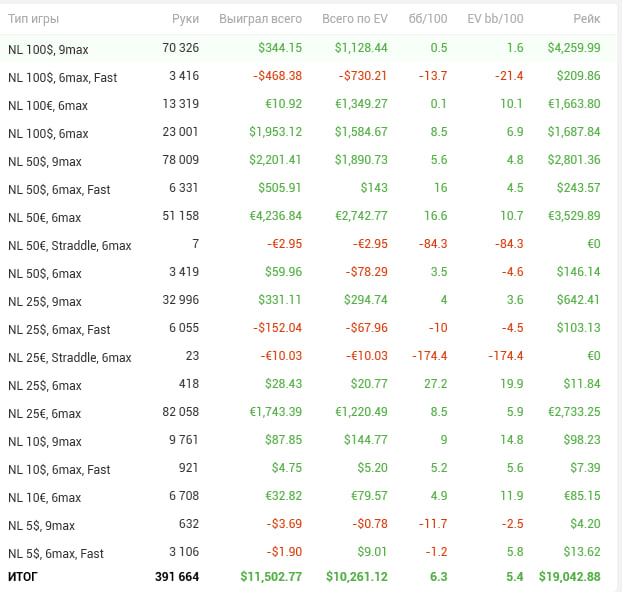Select the 'NL 100€, 6max' row label
Image resolution: width=622 pixels, height=592 pixels.
point(48,106)
